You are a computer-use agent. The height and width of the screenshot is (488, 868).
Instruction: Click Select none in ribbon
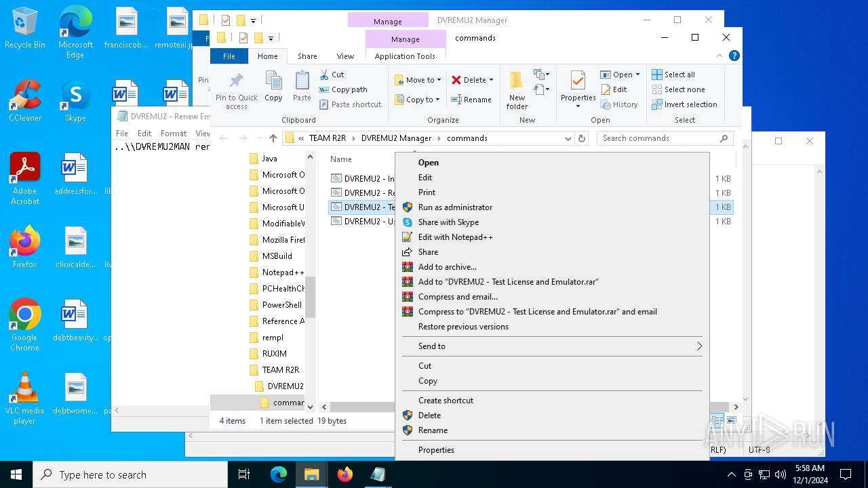point(678,89)
